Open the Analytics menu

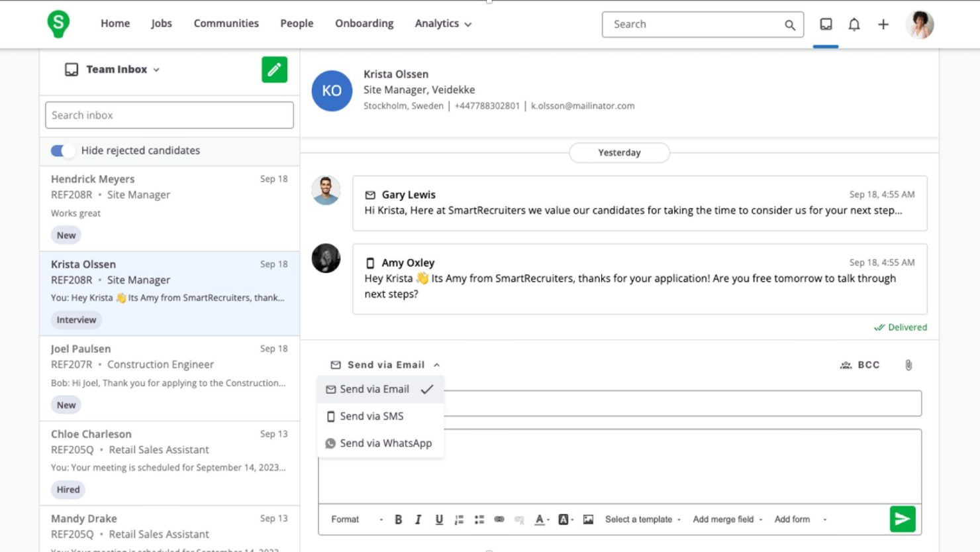click(442, 24)
